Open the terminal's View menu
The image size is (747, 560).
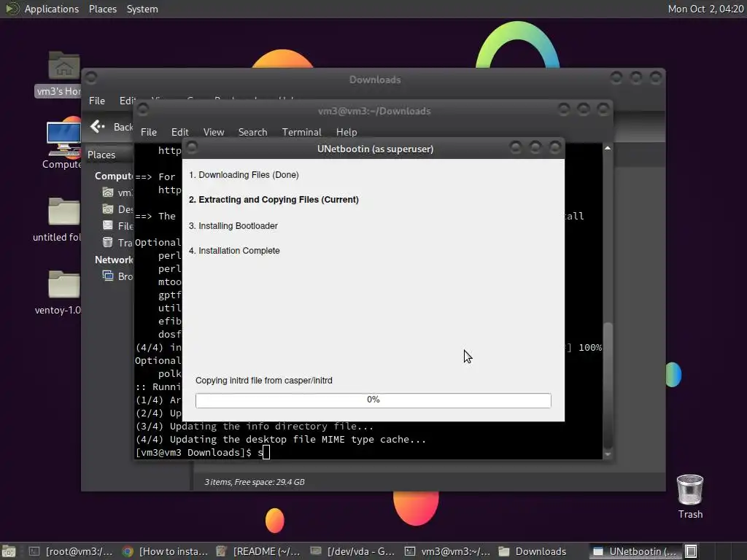214,132
